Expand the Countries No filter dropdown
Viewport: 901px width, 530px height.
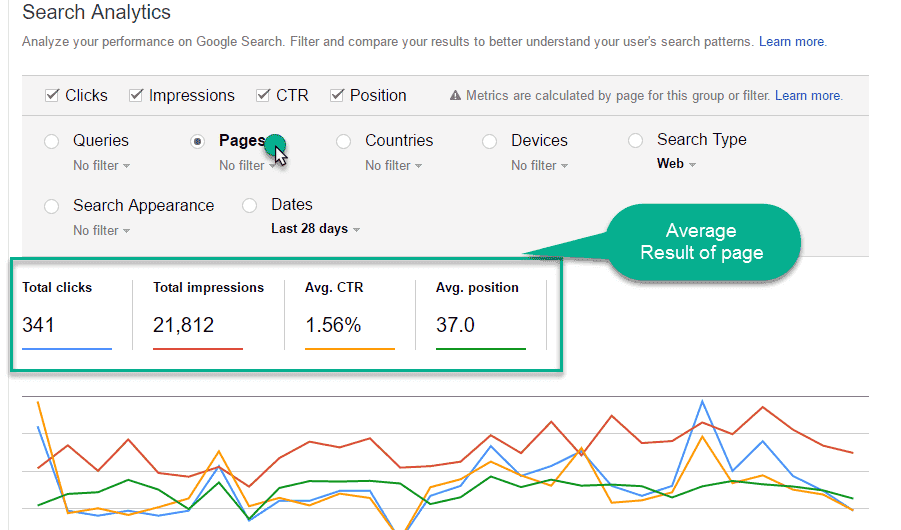pos(393,166)
